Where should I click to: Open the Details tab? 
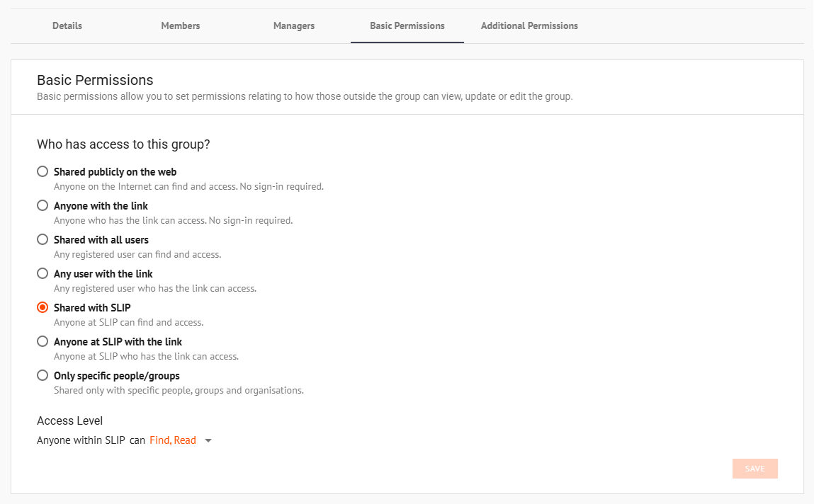pos(67,26)
